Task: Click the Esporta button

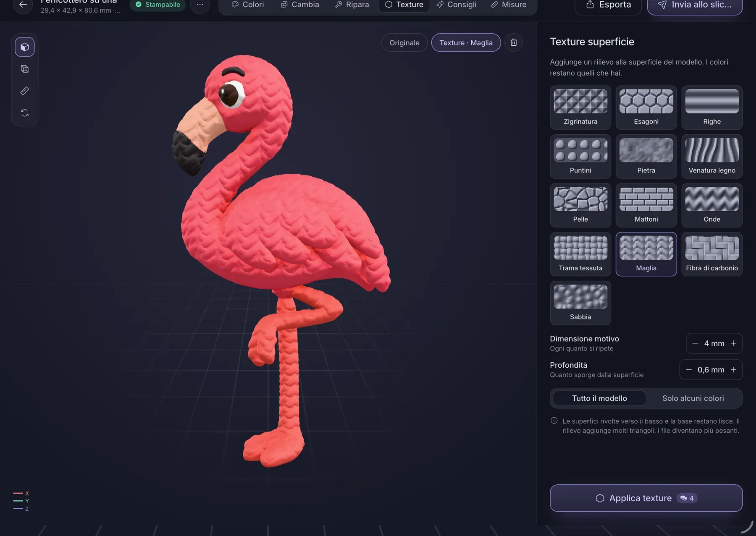Action: pos(608,5)
